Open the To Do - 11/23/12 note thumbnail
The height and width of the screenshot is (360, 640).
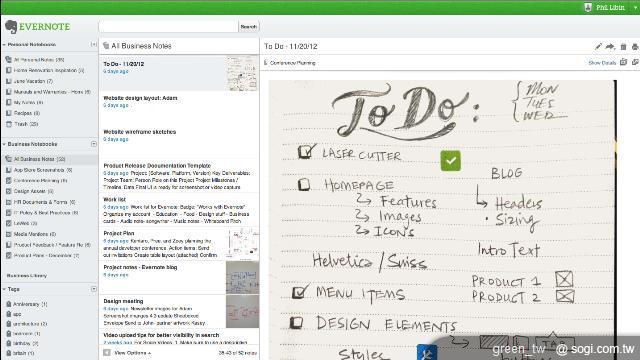coord(242,73)
